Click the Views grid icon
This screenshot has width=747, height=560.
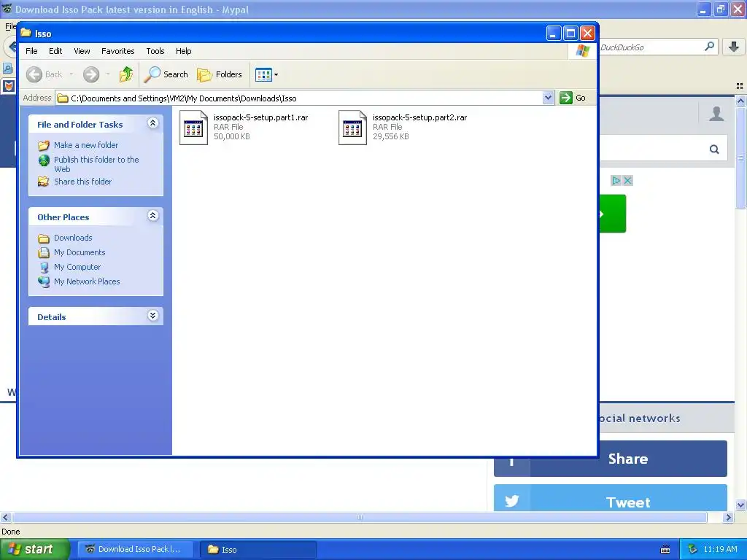click(263, 74)
